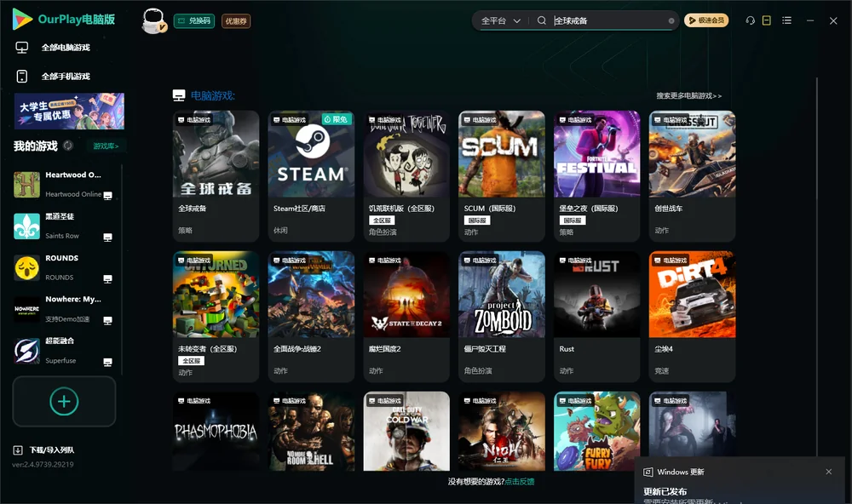Viewport: 852px width, 504px height.
Task: Expand the 全平台 platform dropdown
Action: click(500, 20)
